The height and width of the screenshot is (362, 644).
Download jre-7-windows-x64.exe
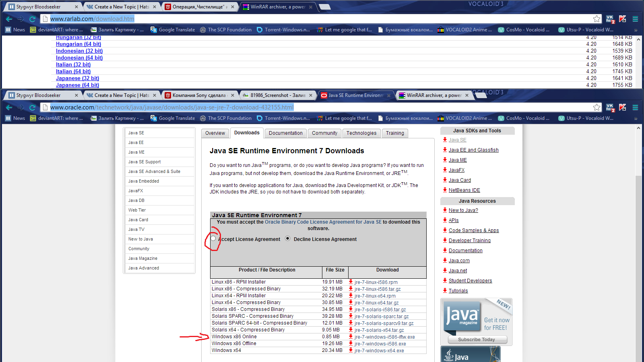379,351
